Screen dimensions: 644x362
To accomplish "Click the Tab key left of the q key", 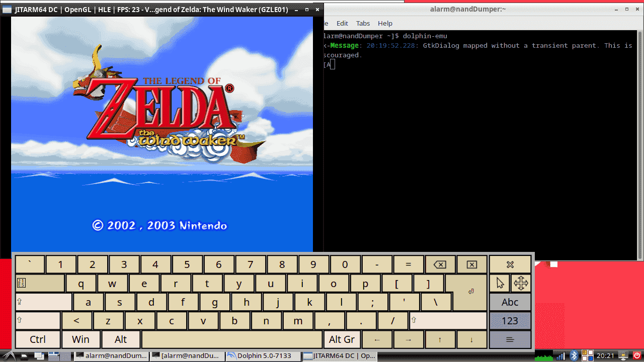I will point(40,283).
